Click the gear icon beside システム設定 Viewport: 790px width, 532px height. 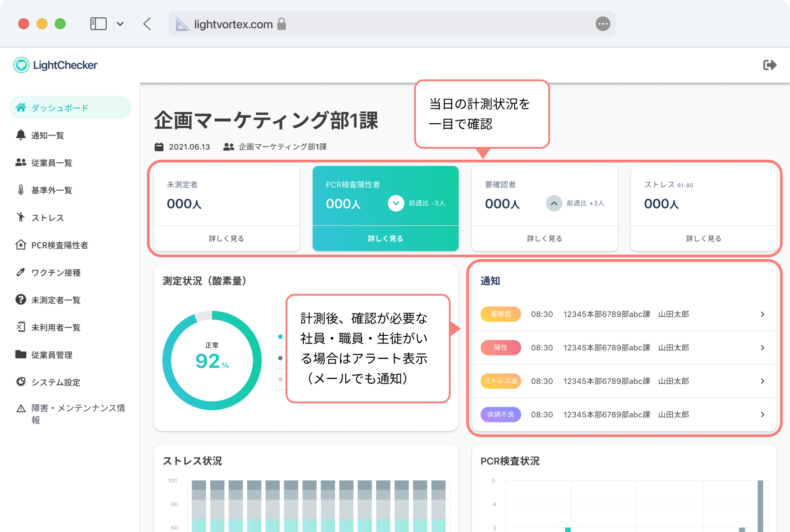(x=21, y=381)
